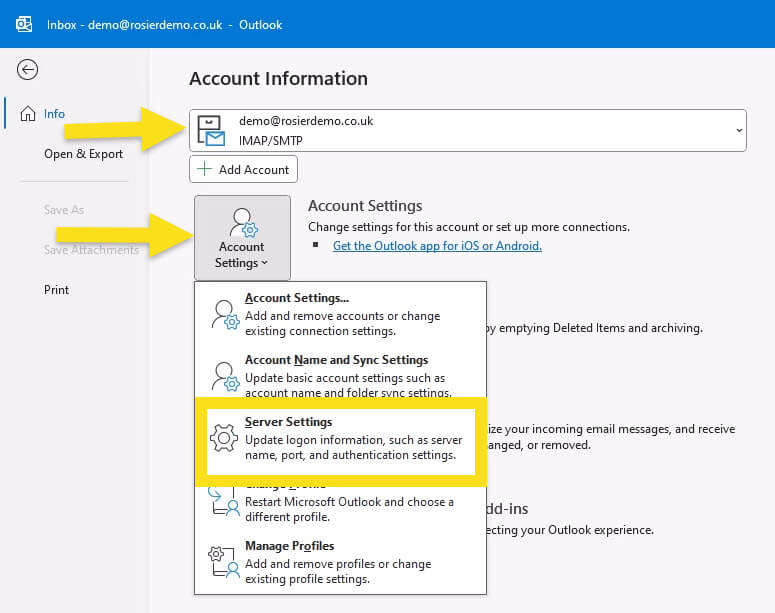Click 'your incoming email messages' text
Screen dimensions: 775x613
tap(588, 429)
